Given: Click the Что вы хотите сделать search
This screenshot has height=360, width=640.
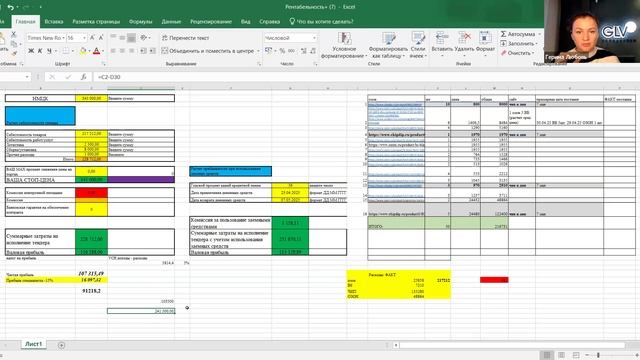Looking at the screenshot, I should coord(322,22).
